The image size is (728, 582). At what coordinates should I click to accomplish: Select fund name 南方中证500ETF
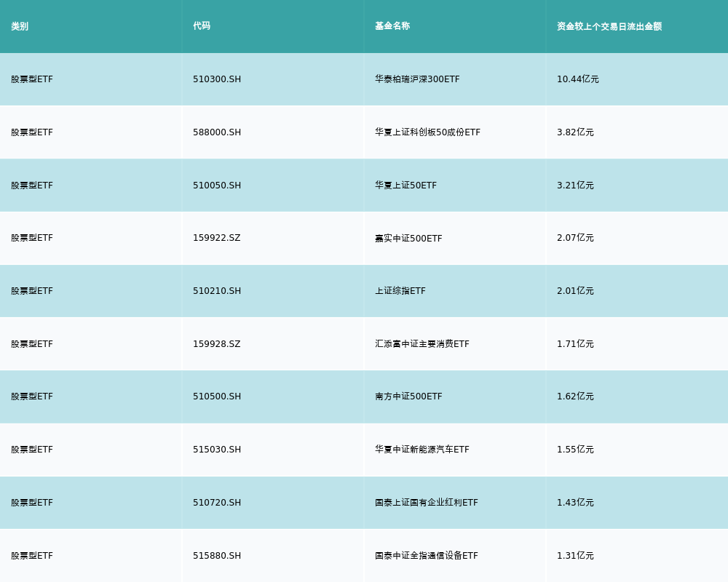[x=408, y=396]
